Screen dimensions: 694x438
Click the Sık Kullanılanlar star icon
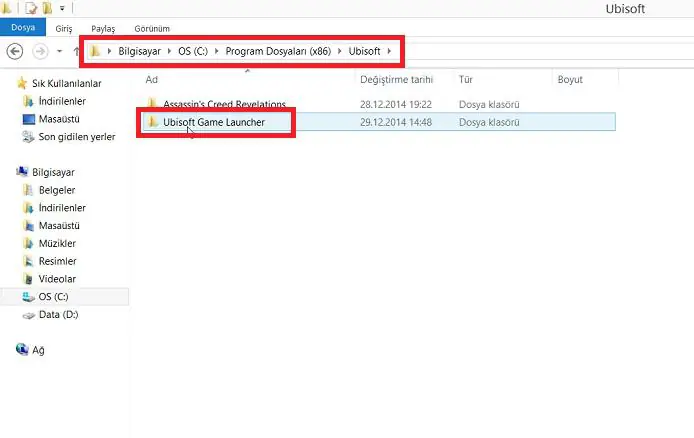pyautogui.click(x=22, y=83)
